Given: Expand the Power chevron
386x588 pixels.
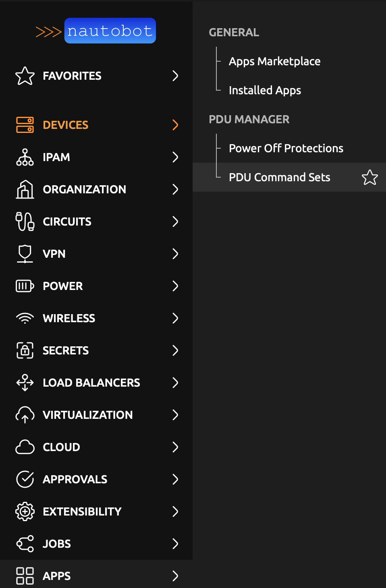Looking at the screenshot, I should point(175,286).
